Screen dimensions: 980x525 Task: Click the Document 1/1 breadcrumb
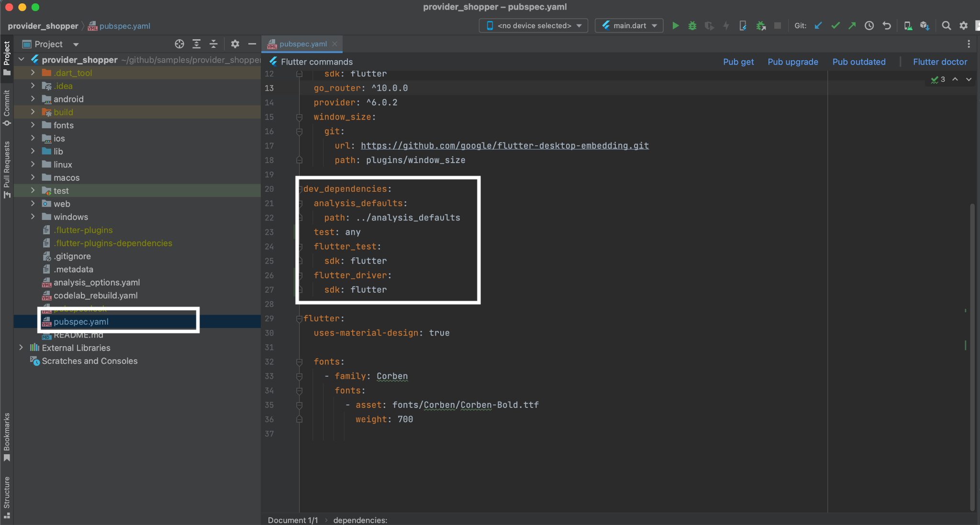(293, 520)
